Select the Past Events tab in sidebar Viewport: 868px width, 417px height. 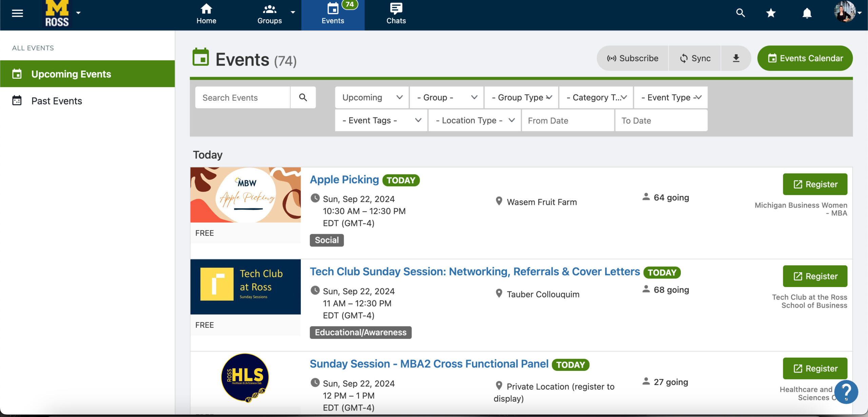[x=57, y=101]
